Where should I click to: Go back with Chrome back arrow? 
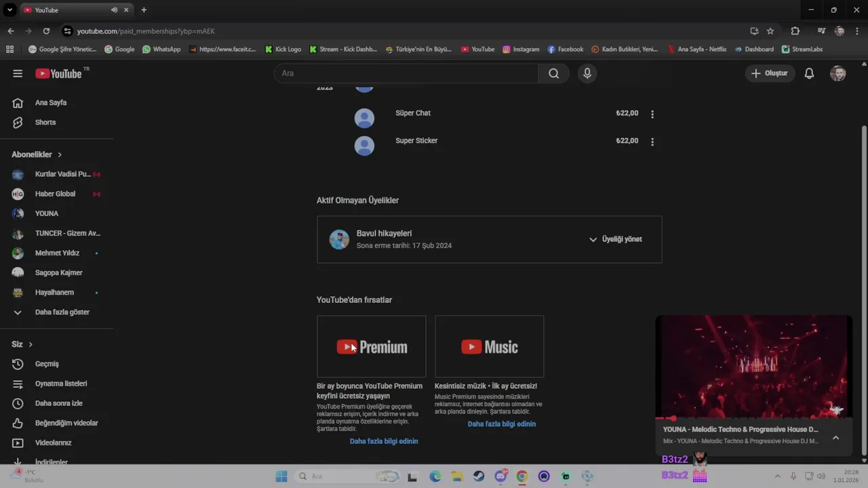11,31
